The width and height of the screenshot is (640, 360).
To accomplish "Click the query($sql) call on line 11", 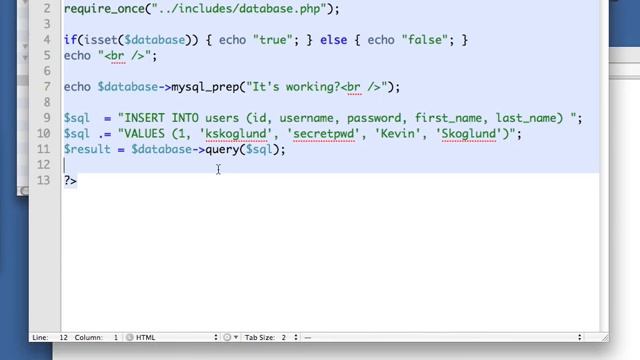I will click(242, 149).
